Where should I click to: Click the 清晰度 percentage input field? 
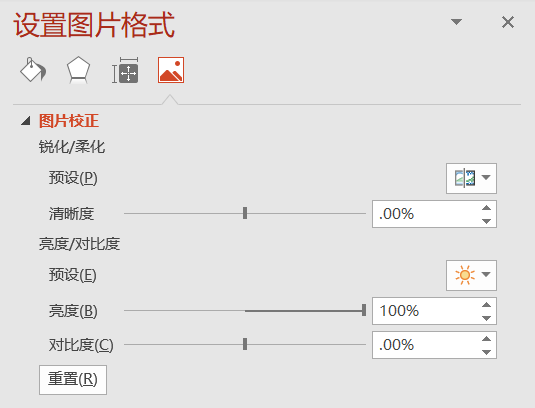click(426, 214)
